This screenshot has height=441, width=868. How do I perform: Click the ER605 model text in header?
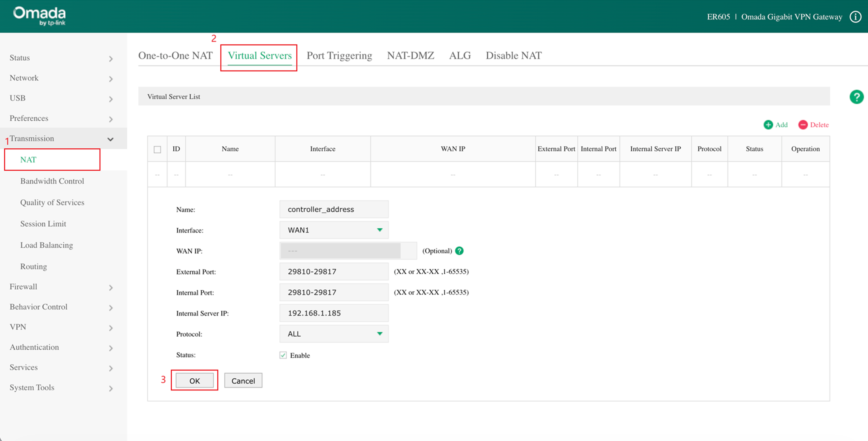[718, 17]
